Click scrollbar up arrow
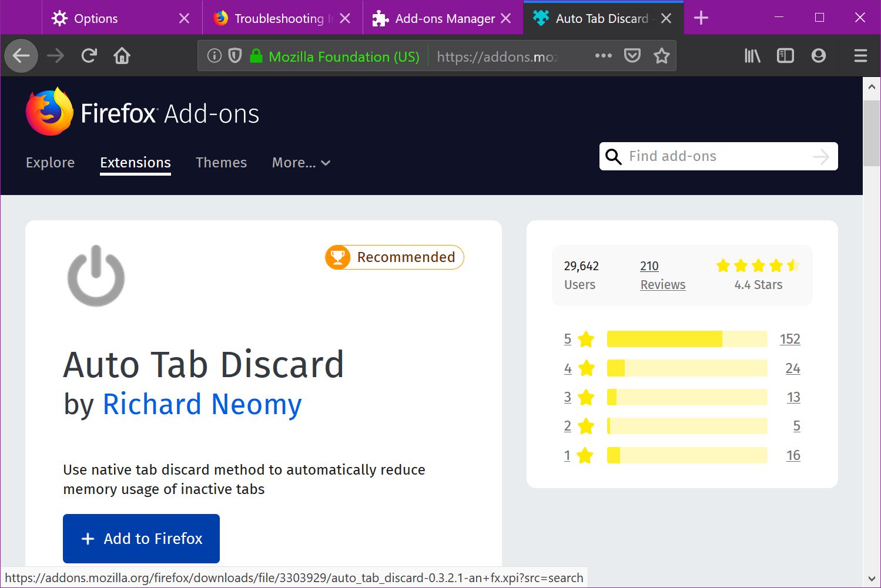Screen dimensions: 881x588 click(872, 87)
